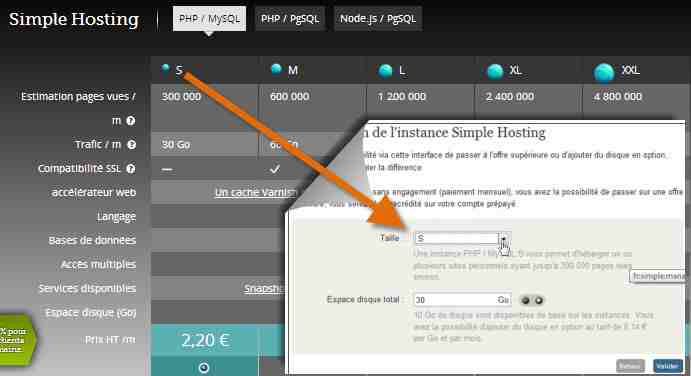Click the Simple Hosting title
Screen dimensions: 691x376
tap(74, 19)
